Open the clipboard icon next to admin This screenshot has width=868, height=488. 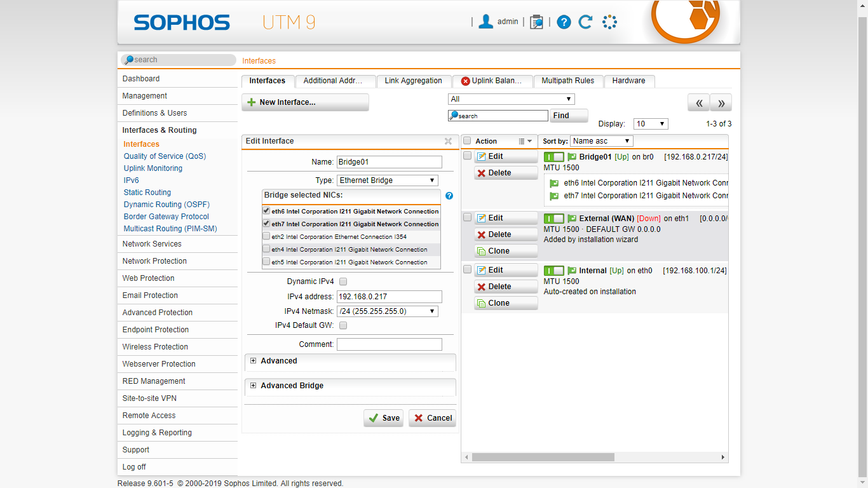coord(536,22)
